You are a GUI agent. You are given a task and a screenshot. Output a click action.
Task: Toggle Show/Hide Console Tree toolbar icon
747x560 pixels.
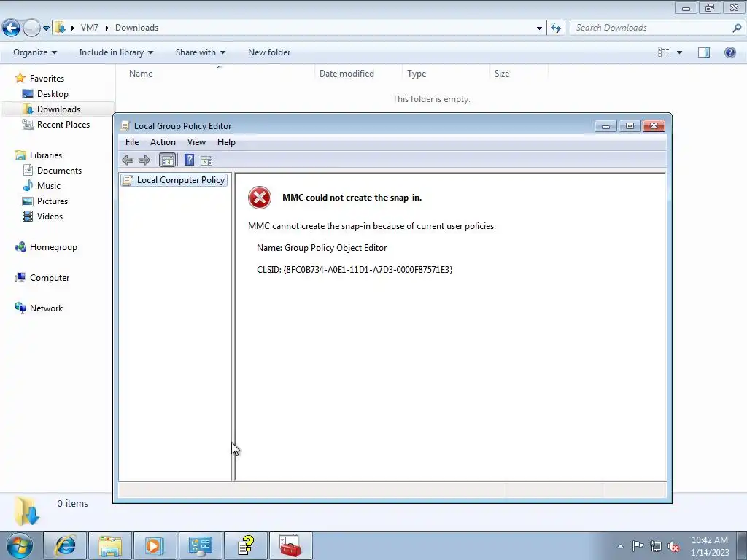click(167, 160)
